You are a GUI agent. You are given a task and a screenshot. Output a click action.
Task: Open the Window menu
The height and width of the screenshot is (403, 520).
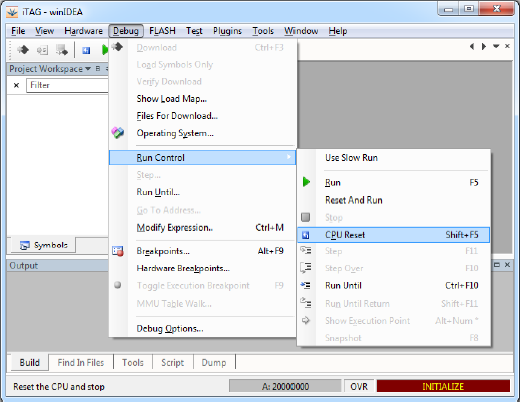pos(301,31)
